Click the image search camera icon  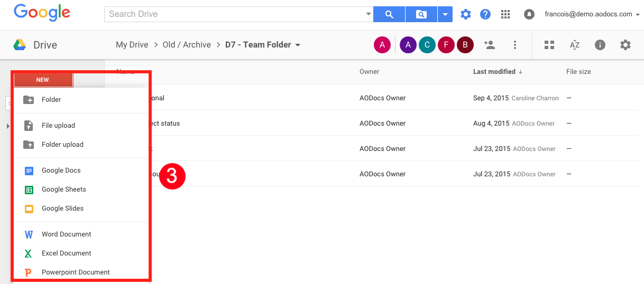[421, 14]
